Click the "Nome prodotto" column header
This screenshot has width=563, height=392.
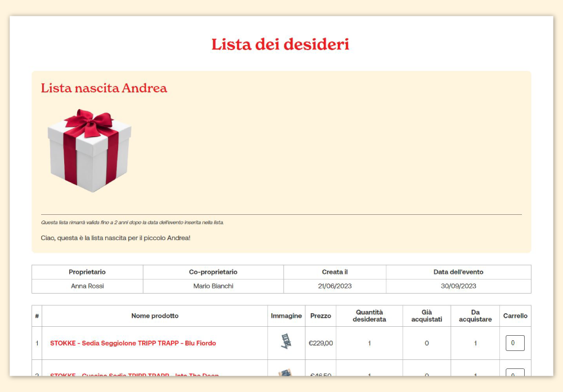155,316
